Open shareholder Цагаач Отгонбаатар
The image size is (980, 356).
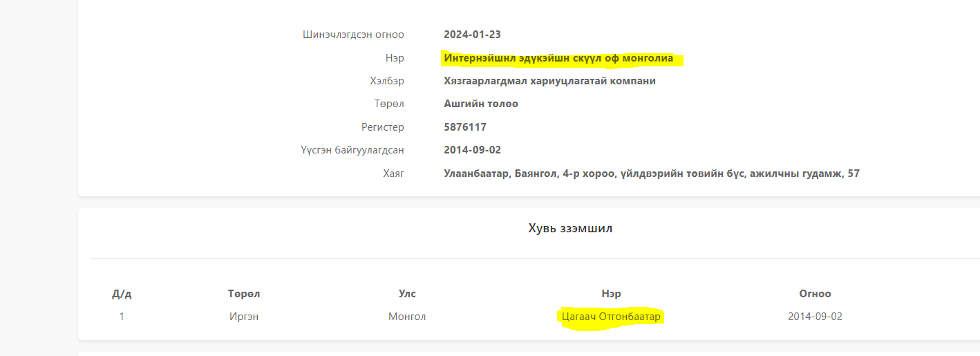tap(611, 317)
